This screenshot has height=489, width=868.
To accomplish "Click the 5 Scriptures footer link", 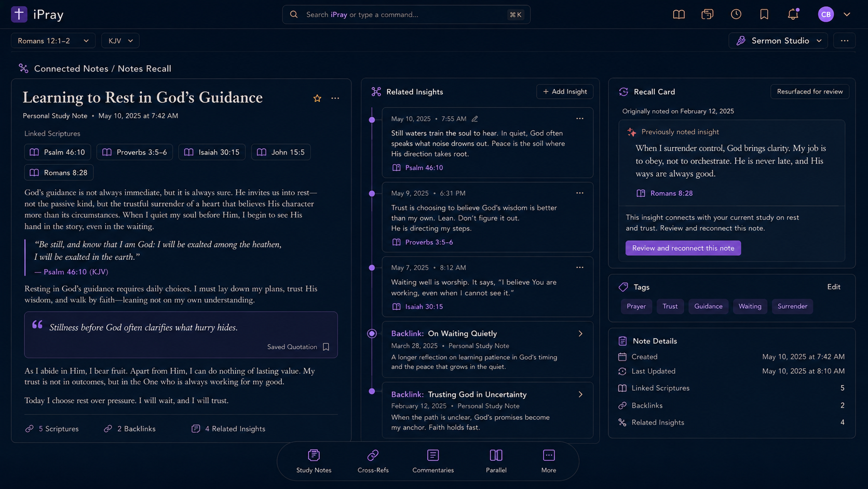I will pyautogui.click(x=52, y=429).
